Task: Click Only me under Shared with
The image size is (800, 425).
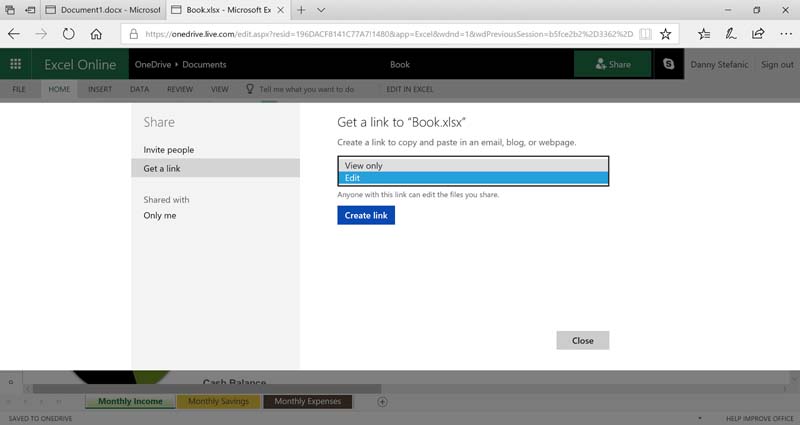Action: click(x=160, y=215)
